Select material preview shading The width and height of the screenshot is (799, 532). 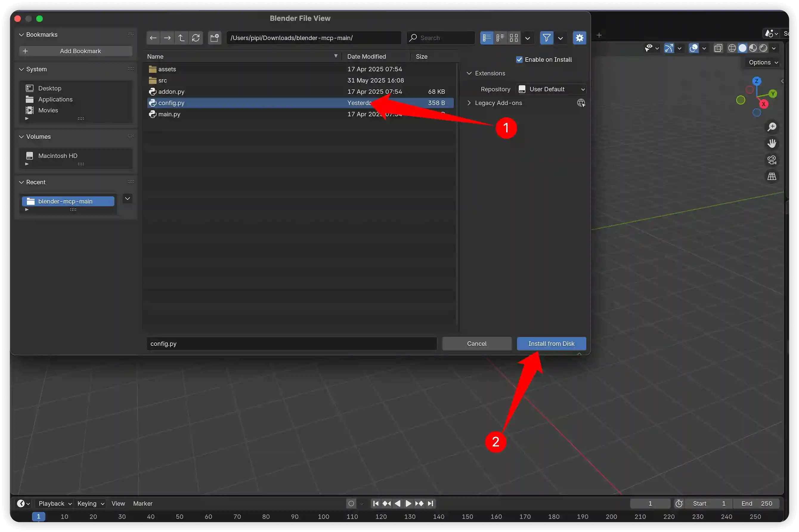click(753, 48)
